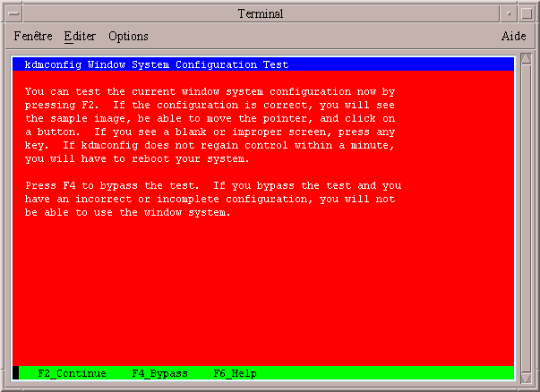Click the Terminal title bar text

(x=261, y=13)
